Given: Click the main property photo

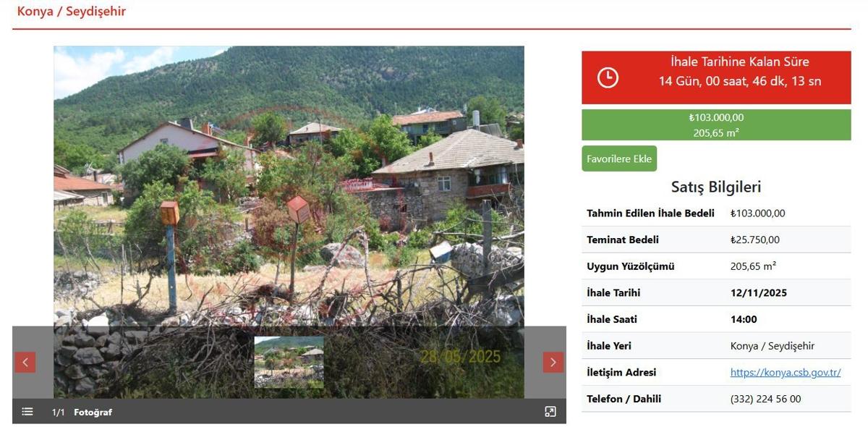Looking at the screenshot, I should click(x=289, y=186).
